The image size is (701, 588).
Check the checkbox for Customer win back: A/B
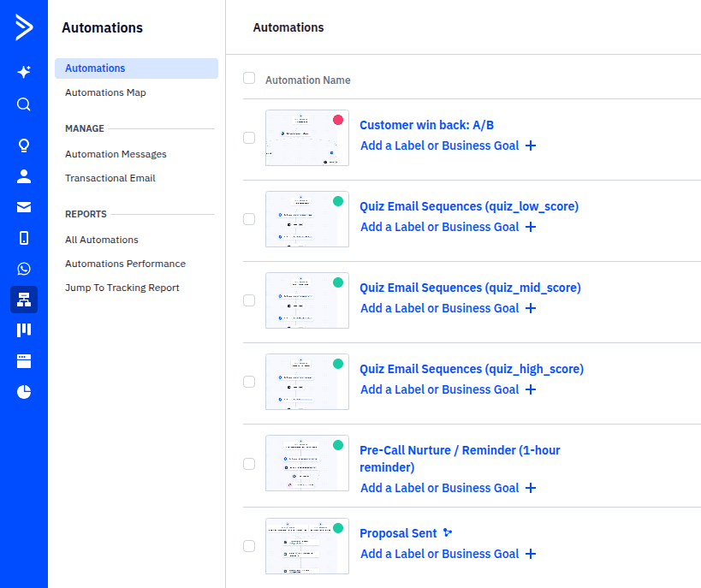[x=249, y=137]
